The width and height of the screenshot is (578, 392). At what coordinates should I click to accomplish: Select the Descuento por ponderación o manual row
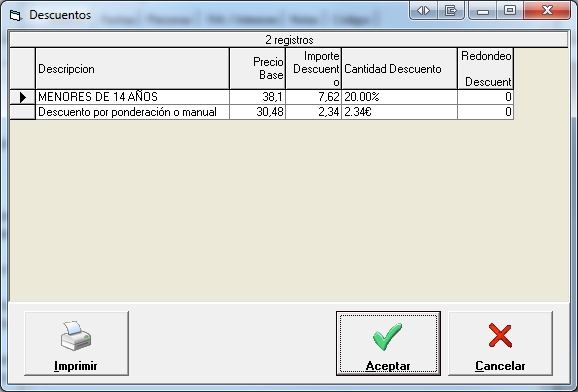[261, 112]
